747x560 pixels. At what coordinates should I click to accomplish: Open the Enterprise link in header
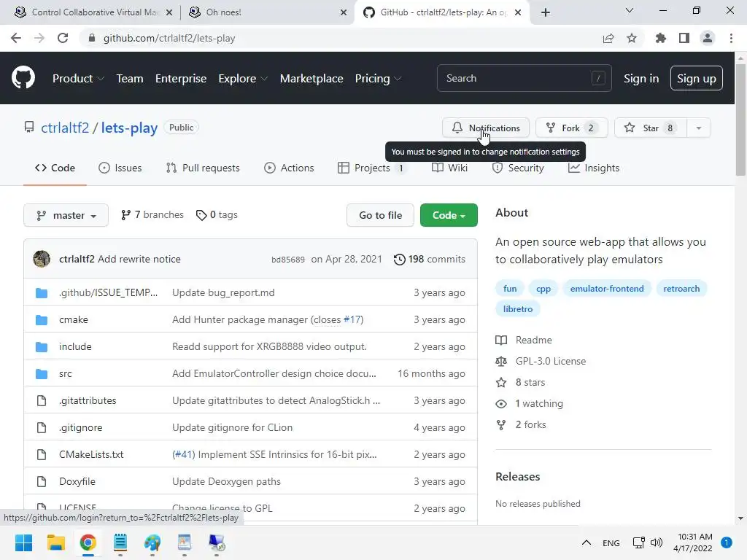(x=181, y=79)
